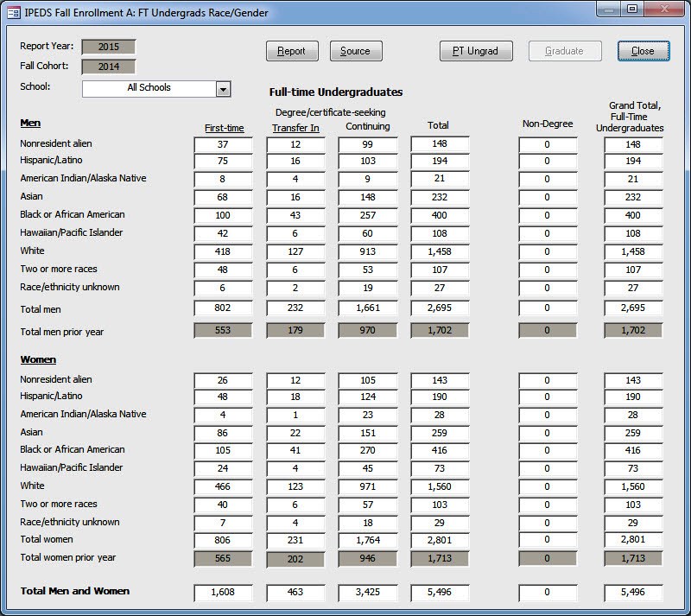The image size is (691, 616).
Task: Click the First-time column header link
Action: tap(224, 128)
